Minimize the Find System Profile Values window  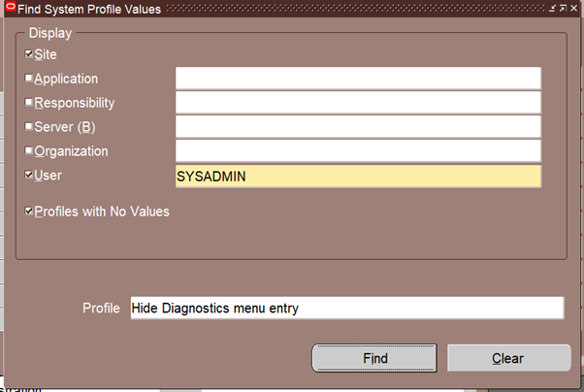tap(554, 9)
